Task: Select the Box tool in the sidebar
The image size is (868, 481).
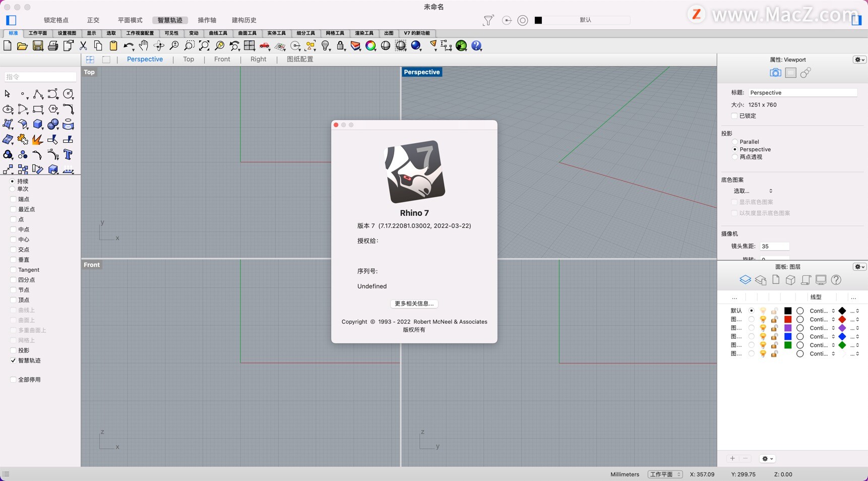Action: pos(38,125)
